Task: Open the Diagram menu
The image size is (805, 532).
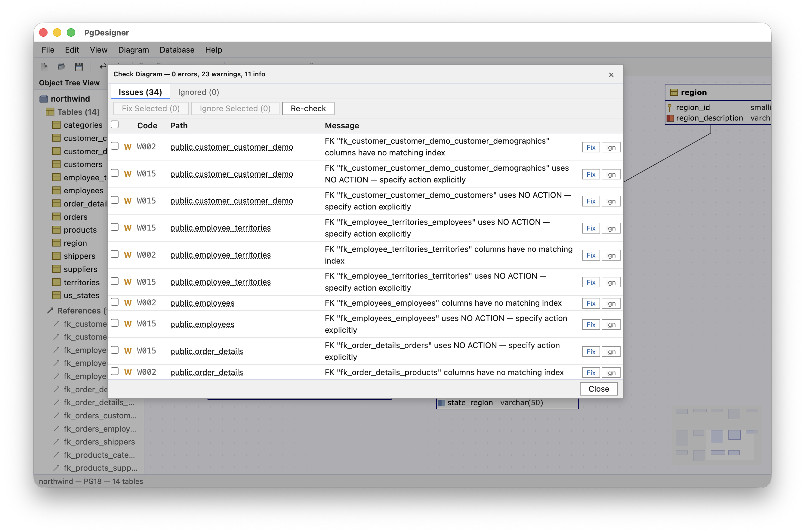Action: coord(134,50)
